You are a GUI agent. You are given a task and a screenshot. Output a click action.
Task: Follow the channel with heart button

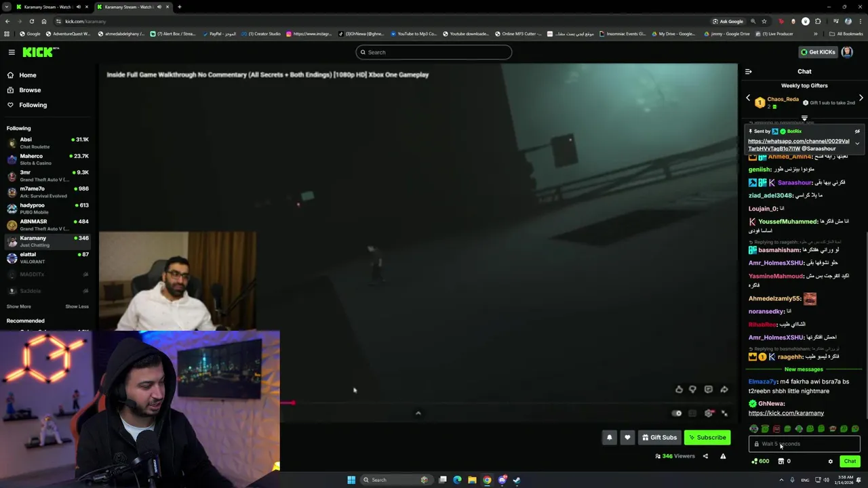pyautogui.click(x=627, y=437)
